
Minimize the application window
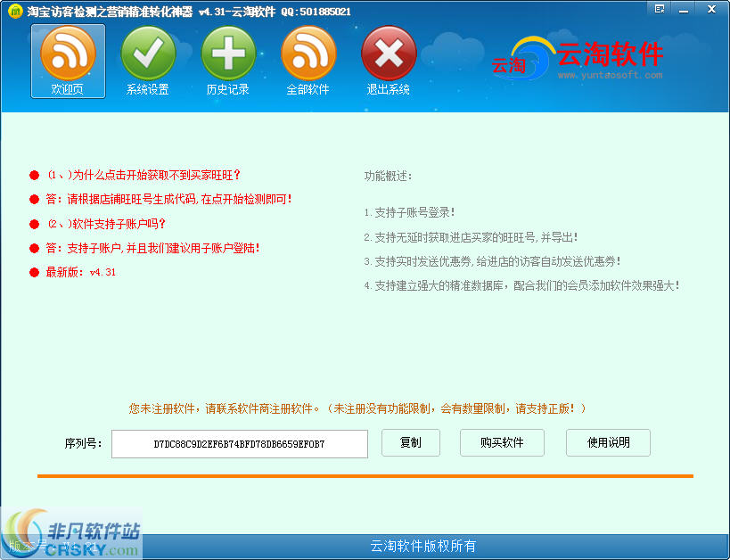(684, 9)
